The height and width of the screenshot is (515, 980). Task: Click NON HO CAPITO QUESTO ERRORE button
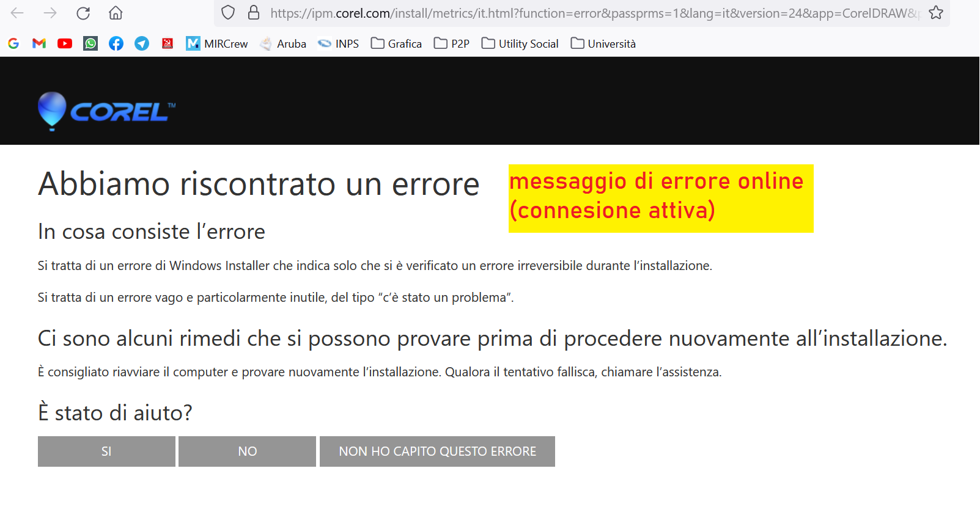[x=437, y=451]
